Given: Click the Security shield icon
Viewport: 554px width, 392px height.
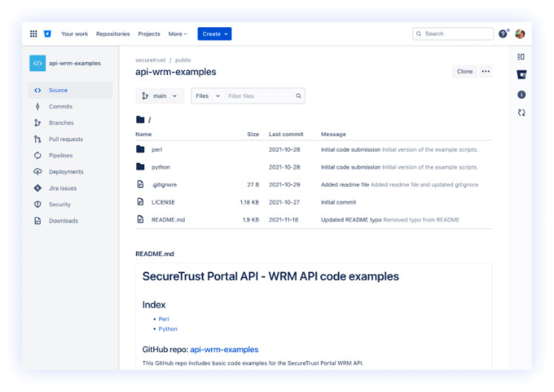Looking at the screenshot, I should point(38,204).
